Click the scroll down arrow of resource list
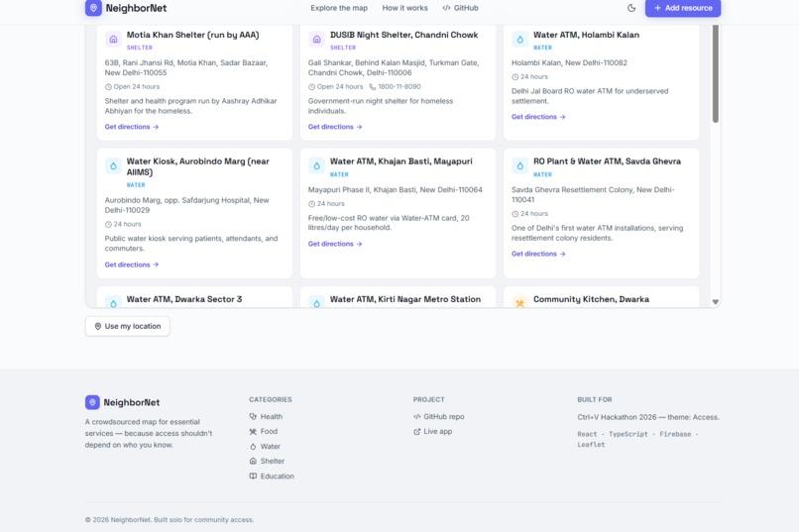This screenshot has height=532, width=799. click(716, 302)
